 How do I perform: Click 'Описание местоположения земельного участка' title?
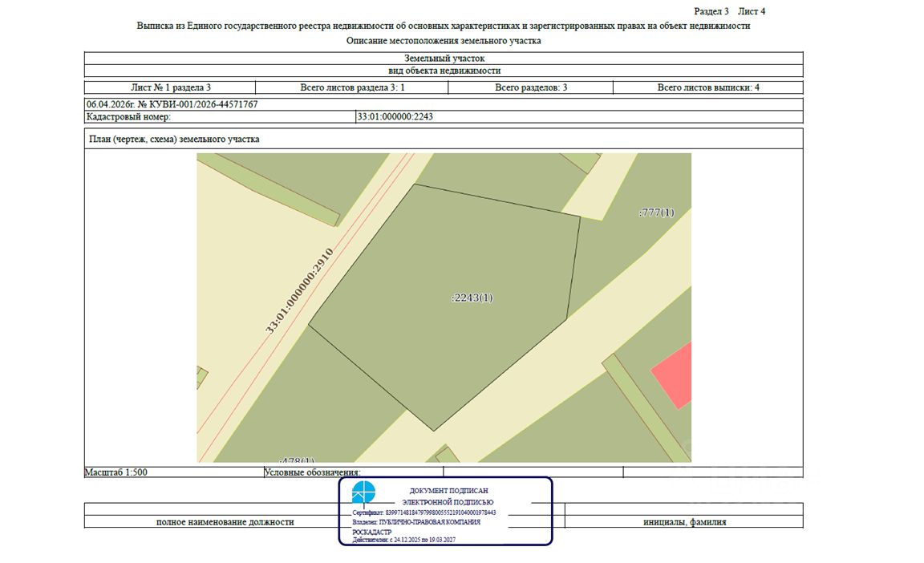(x=444, y=41)
